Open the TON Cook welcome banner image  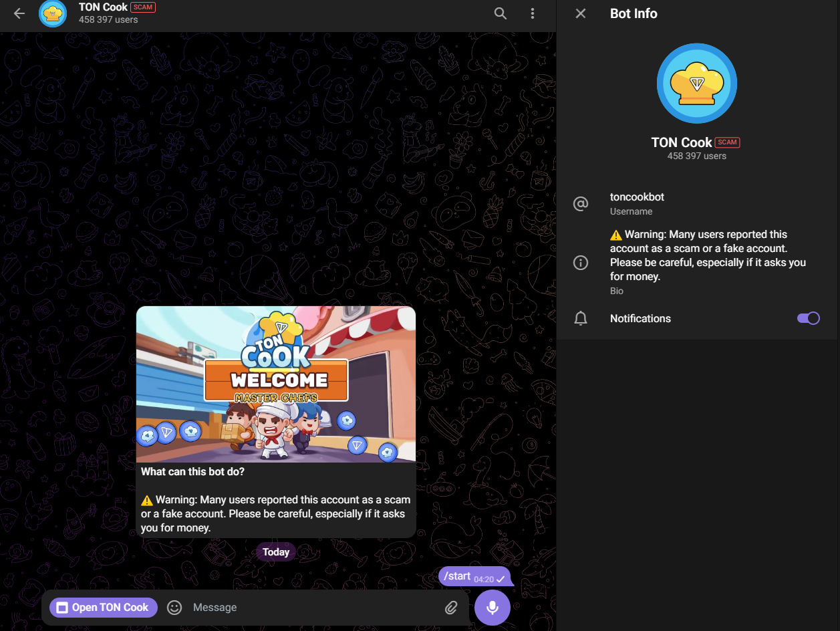point(276,384)
